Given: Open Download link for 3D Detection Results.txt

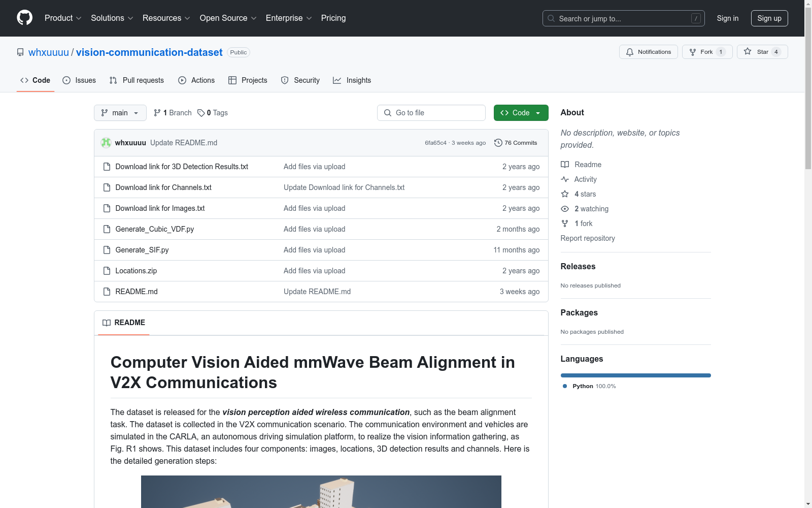Looking at the screenshot, I should tap(182, 167).
